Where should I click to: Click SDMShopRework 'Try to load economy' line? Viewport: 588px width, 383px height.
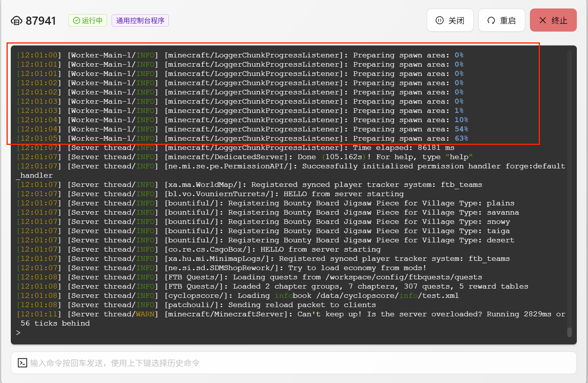[222, 268]
